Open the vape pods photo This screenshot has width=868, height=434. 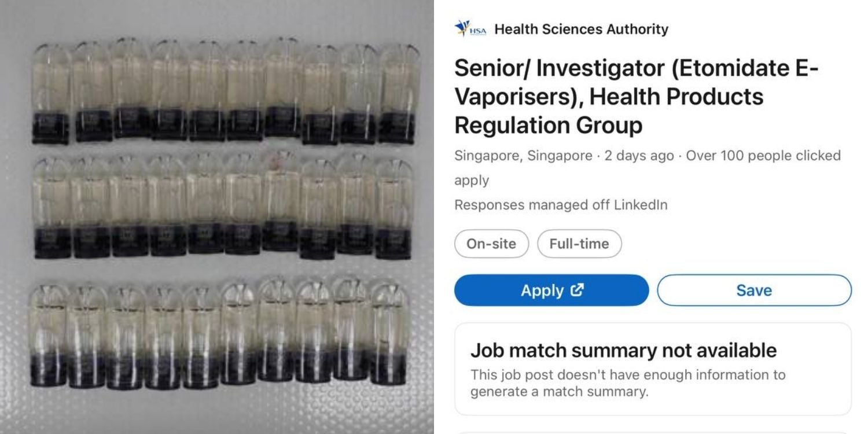tap(217, 217)
